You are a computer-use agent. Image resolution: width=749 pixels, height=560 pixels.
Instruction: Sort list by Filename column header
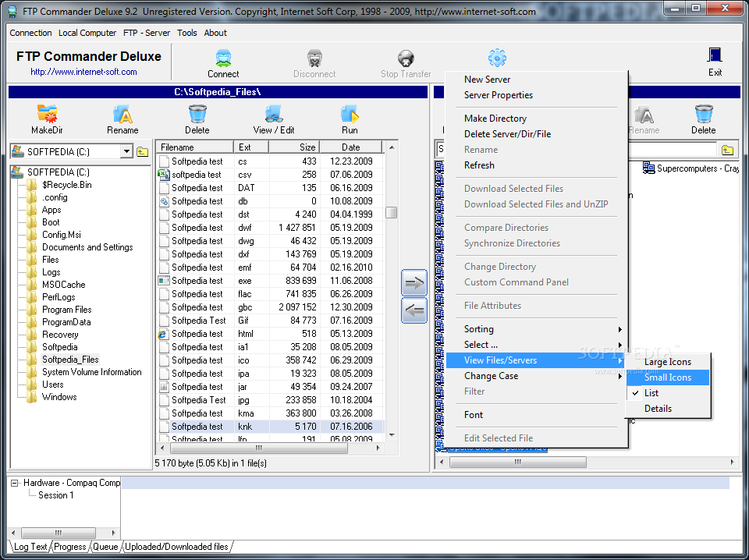click(x=195, y=147)
